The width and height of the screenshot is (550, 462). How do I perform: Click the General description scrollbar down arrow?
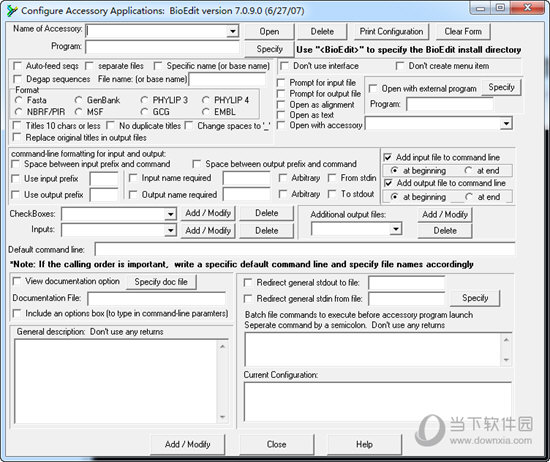pos(222,417)
